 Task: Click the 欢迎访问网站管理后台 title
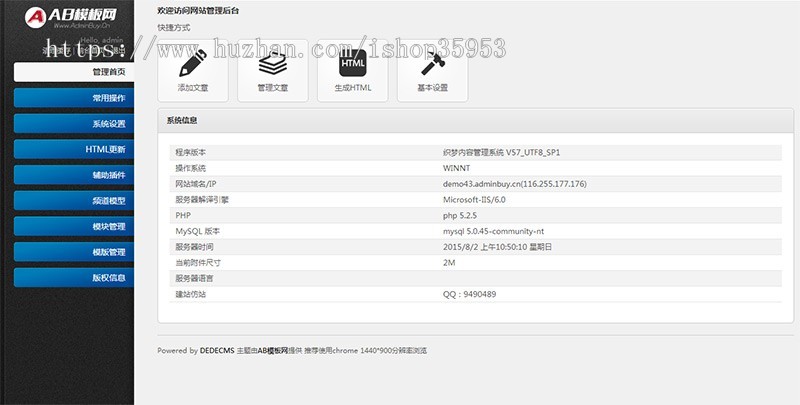(198, 11)
